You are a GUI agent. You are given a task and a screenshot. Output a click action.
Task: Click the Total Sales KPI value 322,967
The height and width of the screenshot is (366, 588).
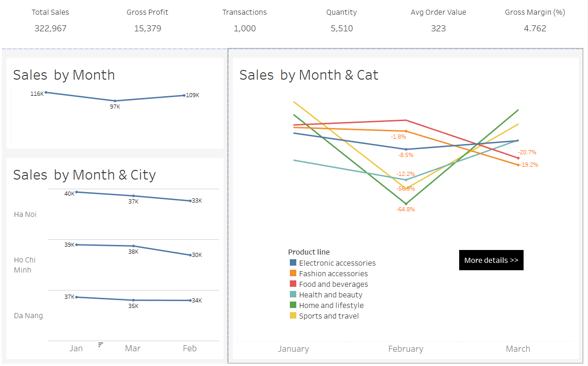[x=50, y=29]
